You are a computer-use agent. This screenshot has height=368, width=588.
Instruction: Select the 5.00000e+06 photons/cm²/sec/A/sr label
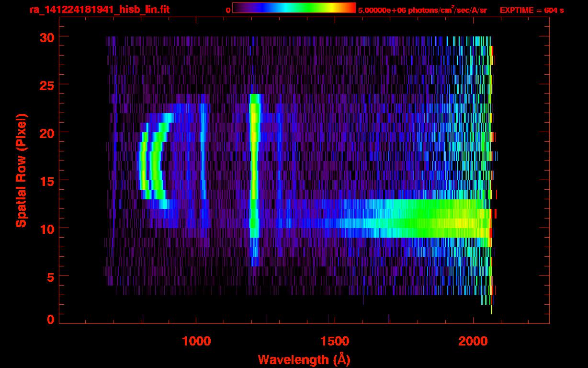click(x=422, y=10)
